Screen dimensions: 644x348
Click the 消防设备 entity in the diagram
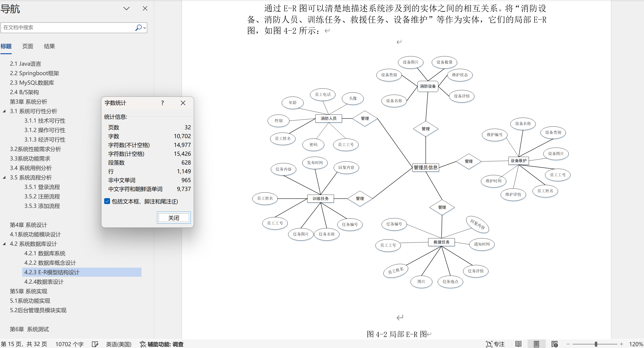[x=428, y=86]
